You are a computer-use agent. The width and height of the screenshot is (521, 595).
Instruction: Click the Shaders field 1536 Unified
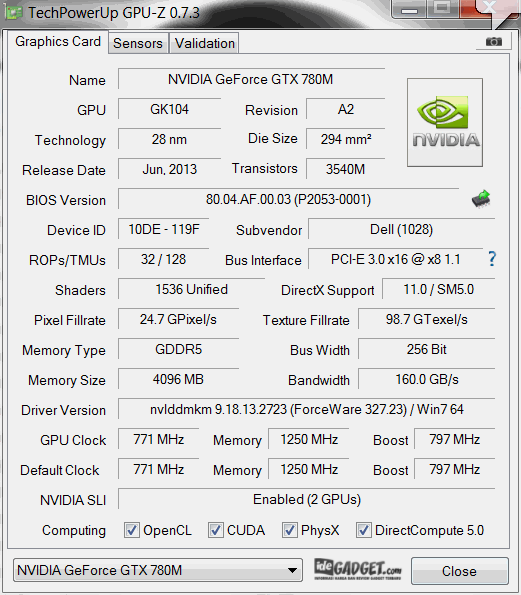191,289
